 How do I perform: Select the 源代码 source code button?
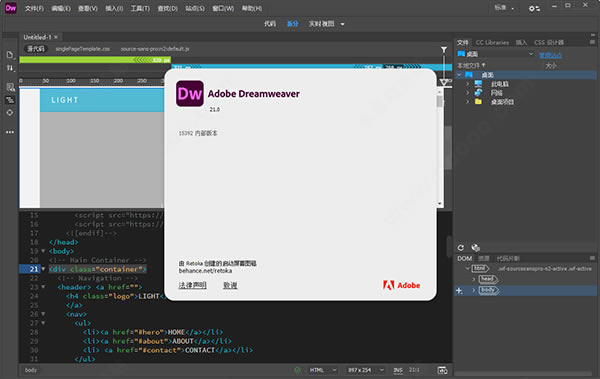pos(36,49)
